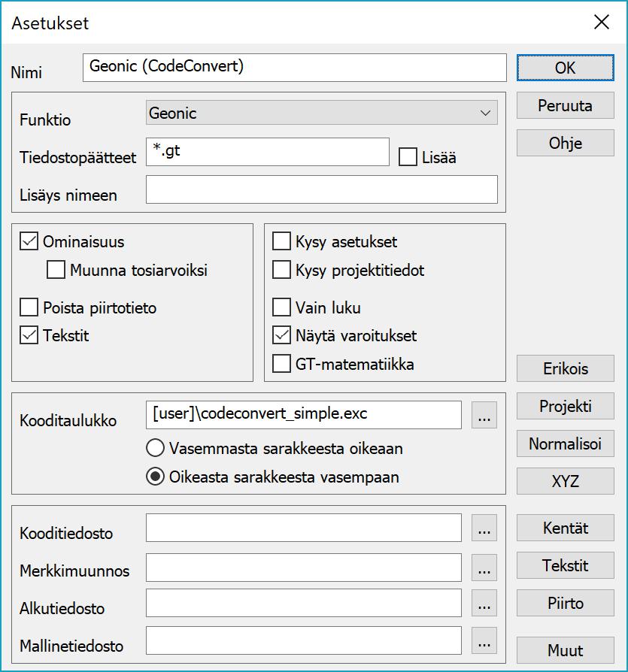Open the Kentät settings
This screenshot has height=672, width=628.
pos(565,528)
